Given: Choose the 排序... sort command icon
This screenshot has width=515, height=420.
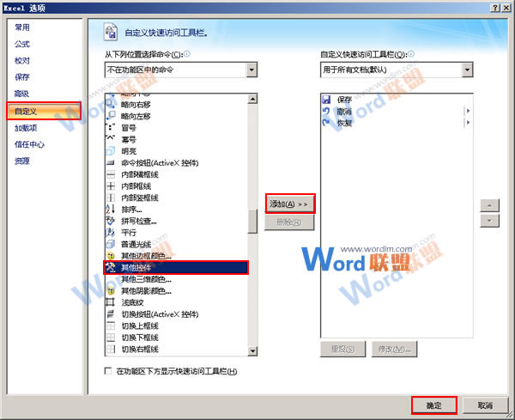Looking at the screenshot, I should pyautogui.click(x=111, y=209).
